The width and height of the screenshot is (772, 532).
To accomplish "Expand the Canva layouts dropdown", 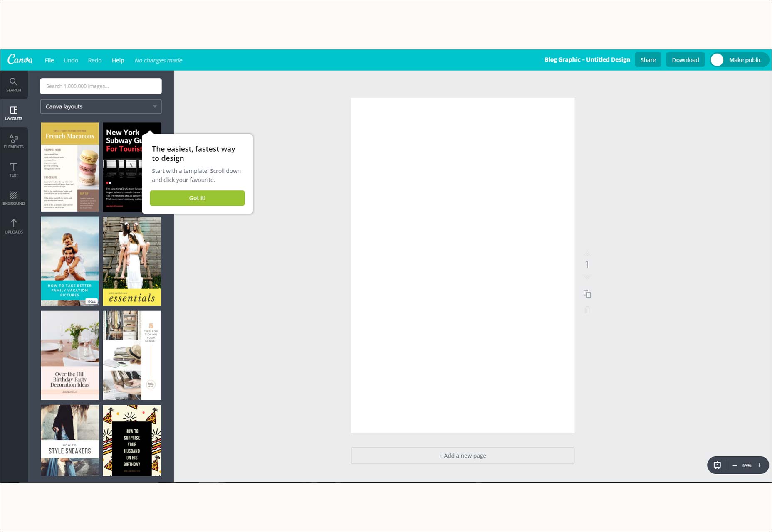I will 101,106.
